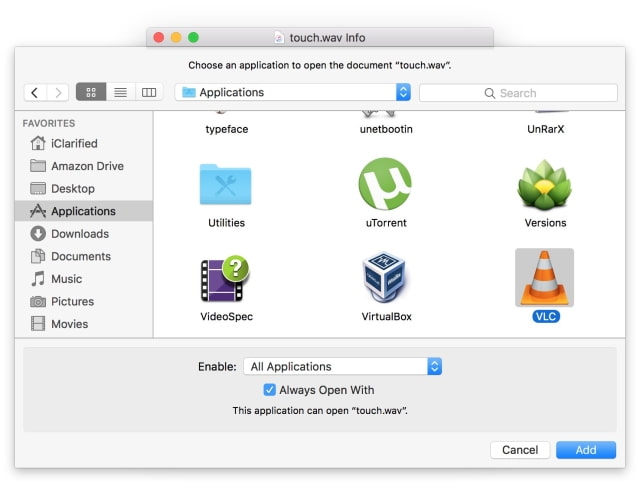Select the unetbootin app label
Viewport: 640px width, 486px height.
point(386,129)
